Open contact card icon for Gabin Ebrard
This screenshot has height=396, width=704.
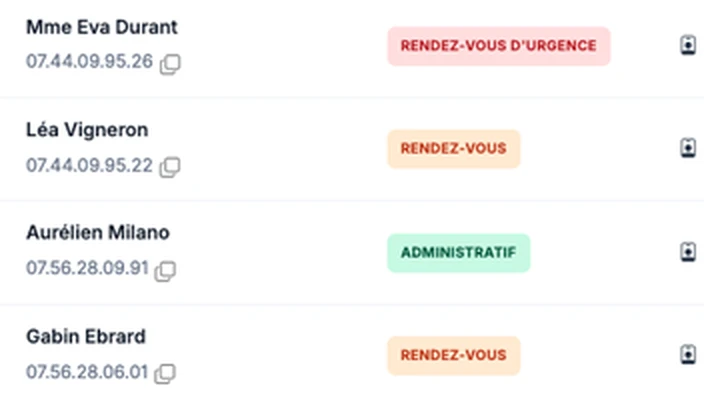[688, 354]
